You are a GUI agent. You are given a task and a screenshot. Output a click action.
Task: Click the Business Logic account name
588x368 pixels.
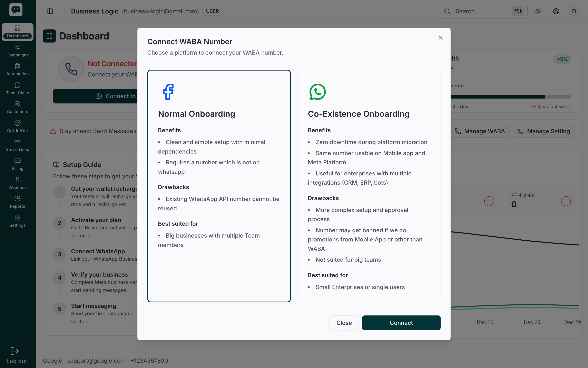[x=95, y=11]
